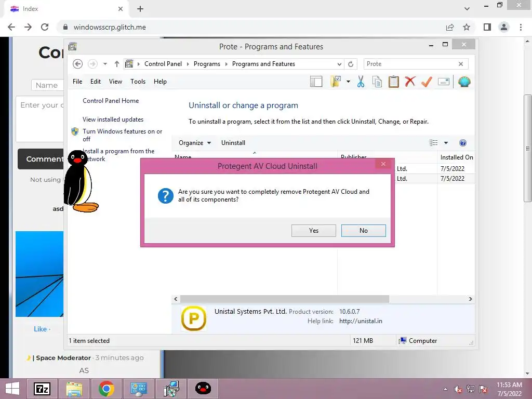532x399 pixels.
Task: Click the Pingu icon in the taskbar
Action: coord(203,389)
